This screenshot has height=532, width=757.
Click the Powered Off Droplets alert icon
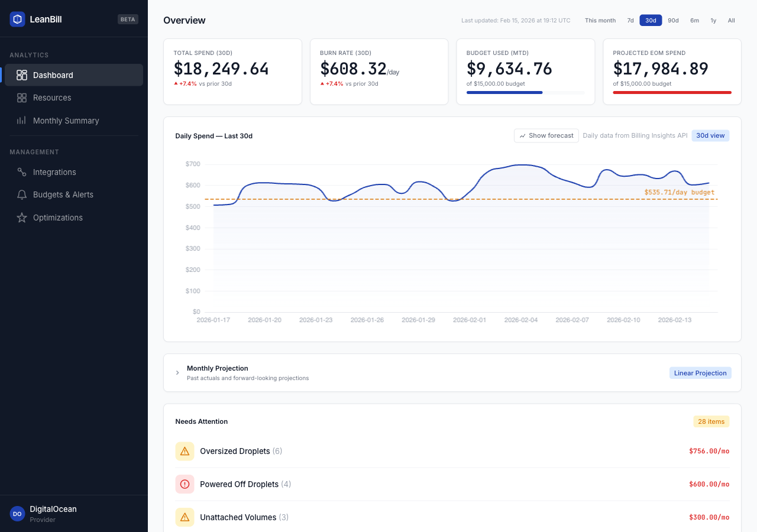(185, 484)
